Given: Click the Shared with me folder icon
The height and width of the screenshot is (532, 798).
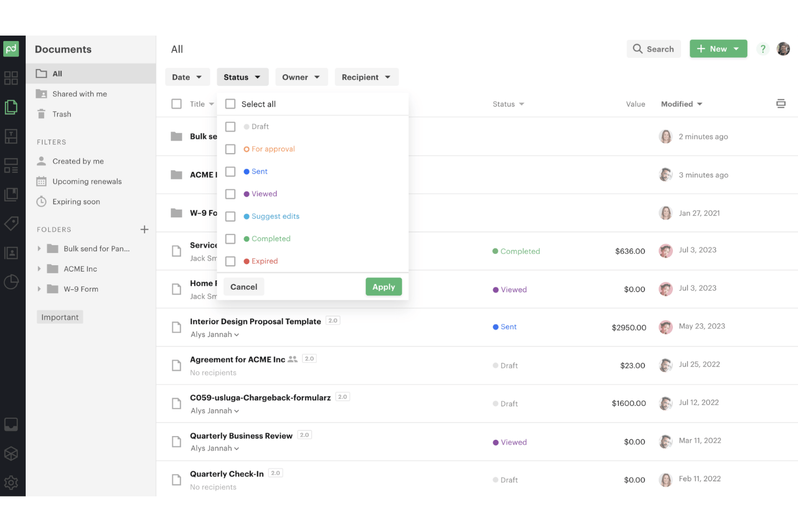Looking at the screenshot, I should pos(42,94).
